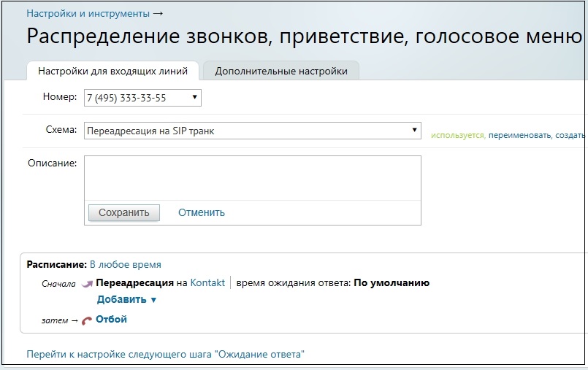Open the Настройки и инструменты breadcrumb link

tap(88, 13)
